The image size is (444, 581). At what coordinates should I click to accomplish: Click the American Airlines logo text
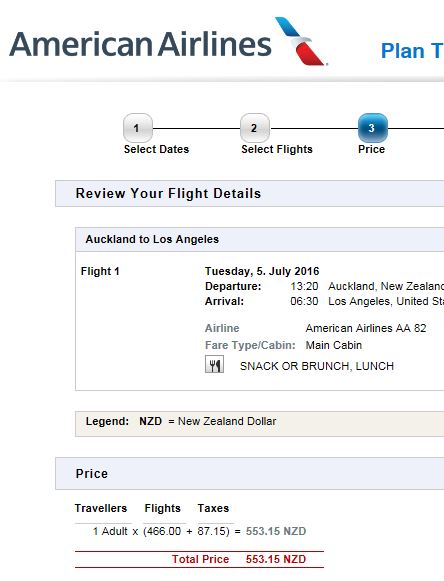[140, 44]
